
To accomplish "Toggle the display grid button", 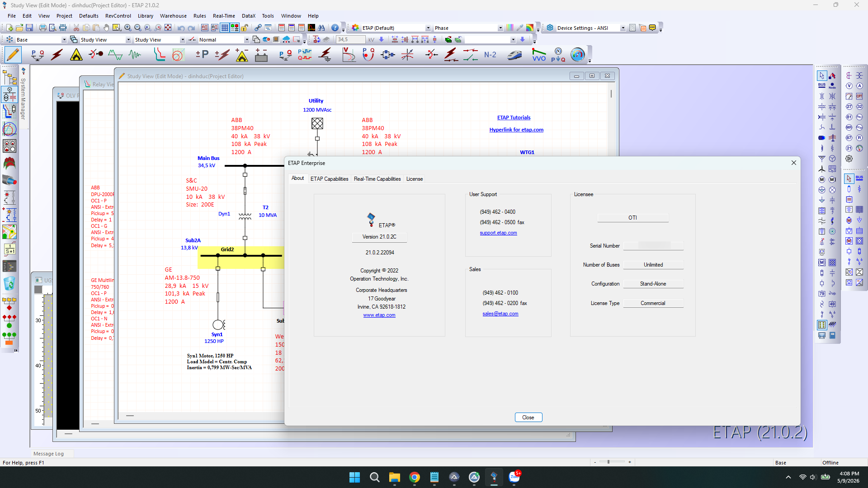I will click(x=225, y=28).
